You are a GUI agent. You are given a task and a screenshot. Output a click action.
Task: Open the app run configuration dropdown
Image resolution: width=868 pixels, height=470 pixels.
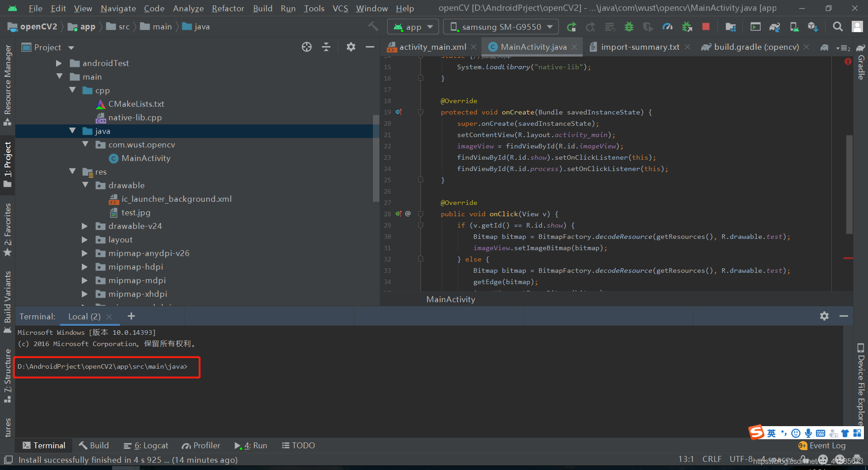click(x=413, y=27)
